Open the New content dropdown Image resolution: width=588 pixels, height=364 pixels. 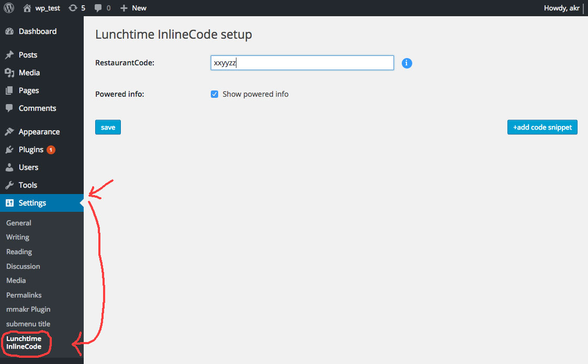click(x=133, y=8)
